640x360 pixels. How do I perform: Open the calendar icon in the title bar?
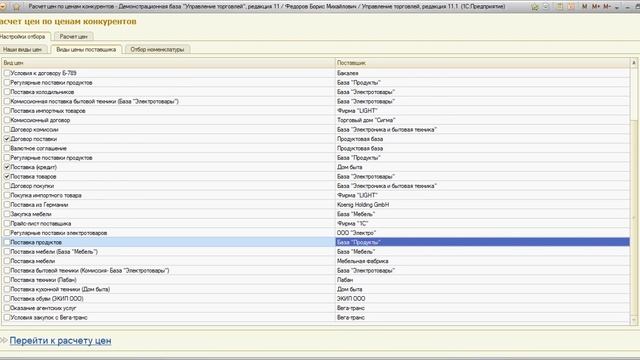pos(571,7)
